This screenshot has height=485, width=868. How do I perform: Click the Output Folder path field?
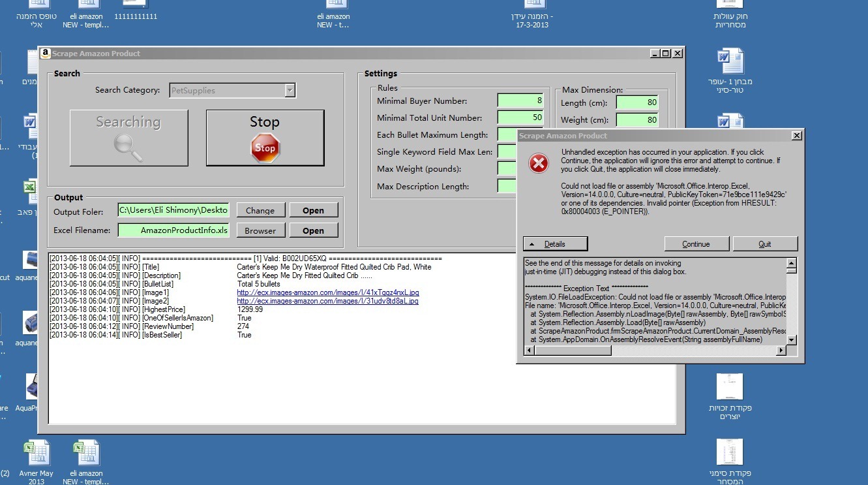(173, 210)
